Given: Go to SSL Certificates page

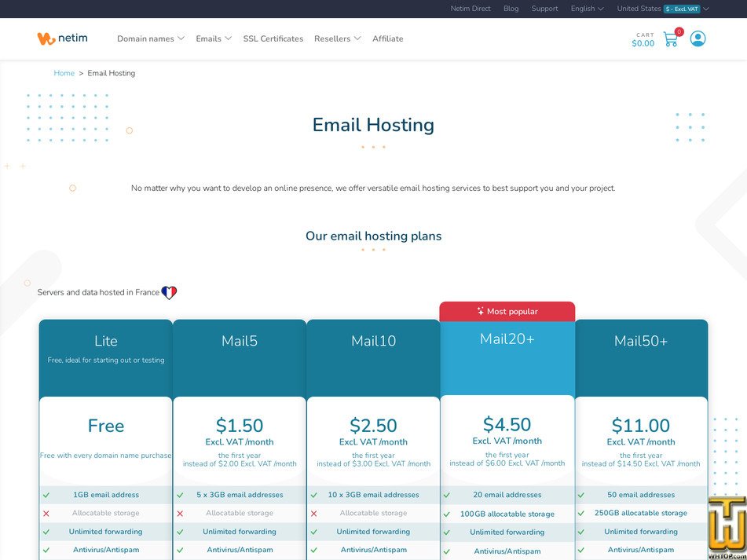Looking at the screenshot, I should pyautogui.click(x=273, y=38).
